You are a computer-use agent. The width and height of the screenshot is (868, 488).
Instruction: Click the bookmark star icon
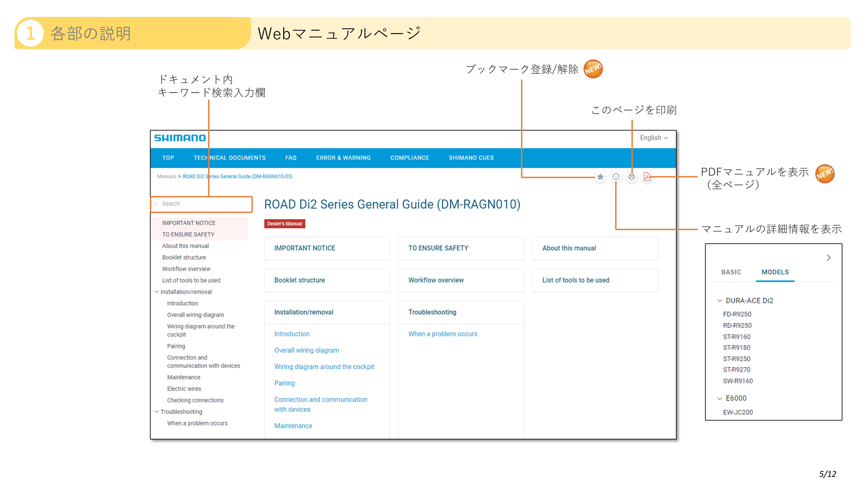(x=600, y=177)
